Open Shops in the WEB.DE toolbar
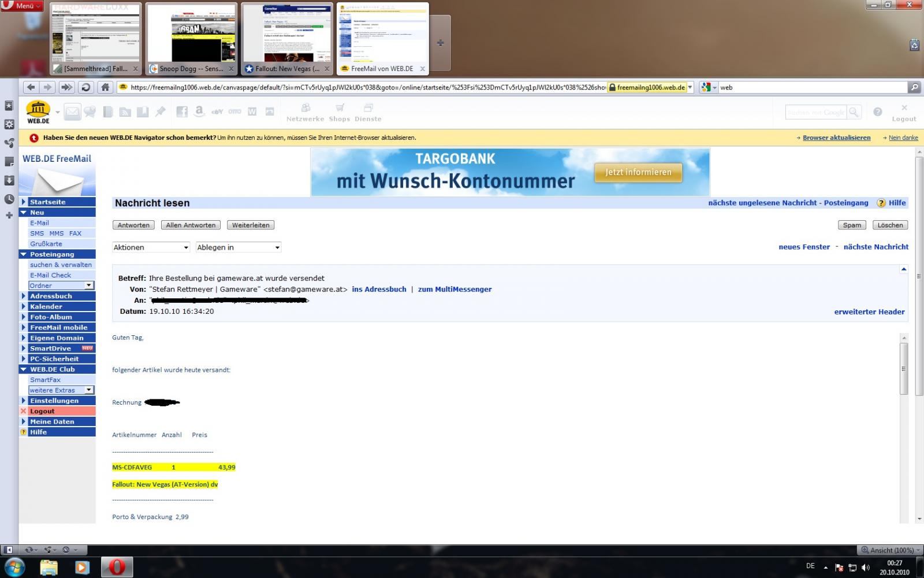Screen dimensions: 924x578 340,112
